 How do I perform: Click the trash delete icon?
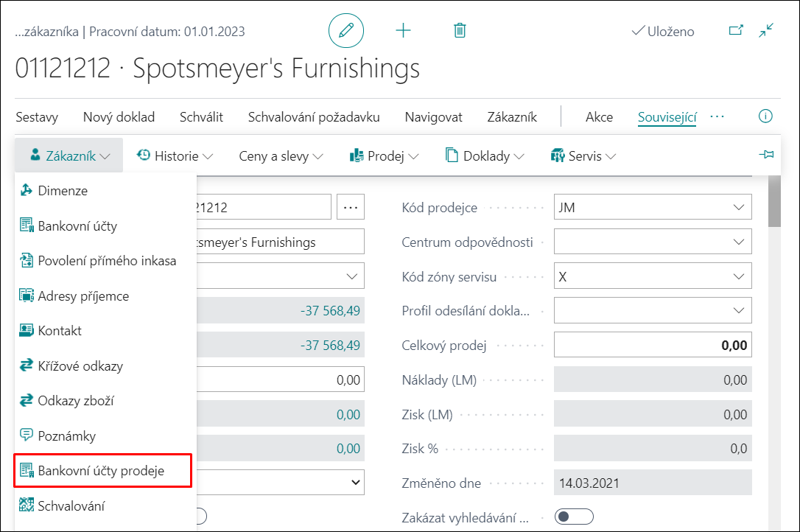460,31
